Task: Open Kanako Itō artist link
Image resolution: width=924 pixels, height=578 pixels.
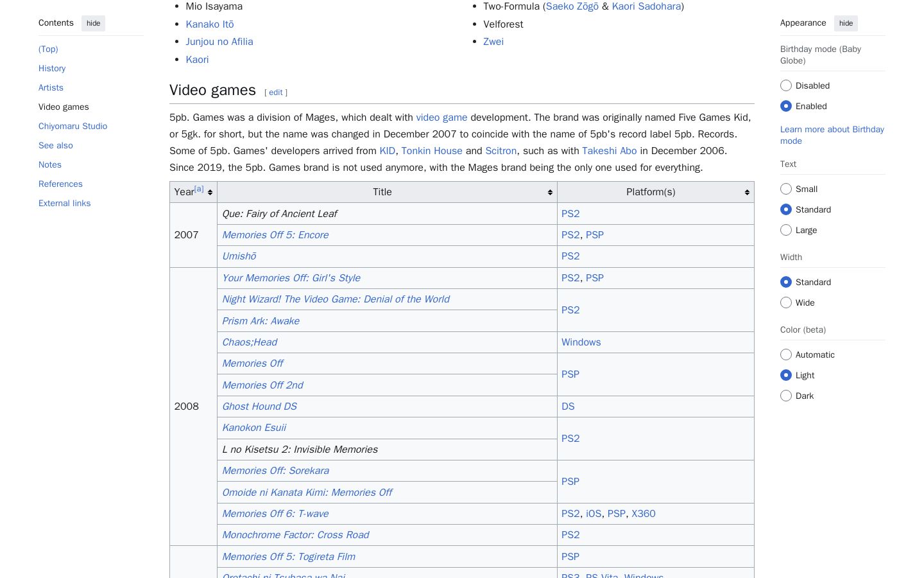Action: point(210,24)
